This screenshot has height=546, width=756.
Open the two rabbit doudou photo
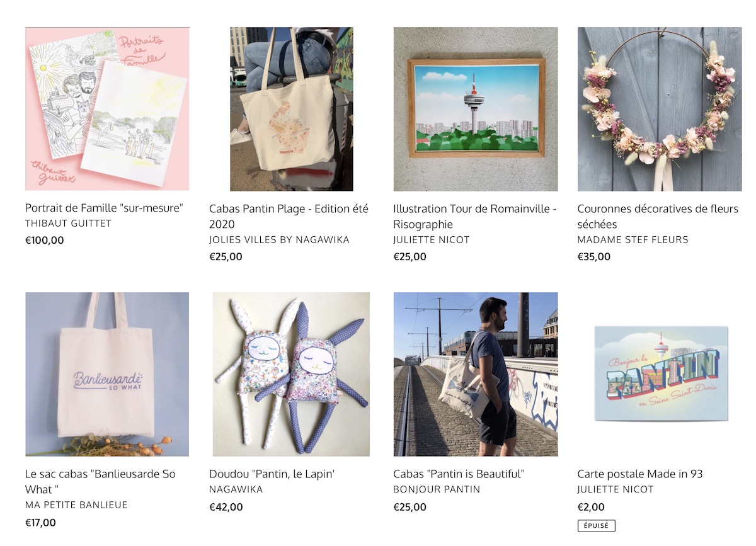coord(291,374)
